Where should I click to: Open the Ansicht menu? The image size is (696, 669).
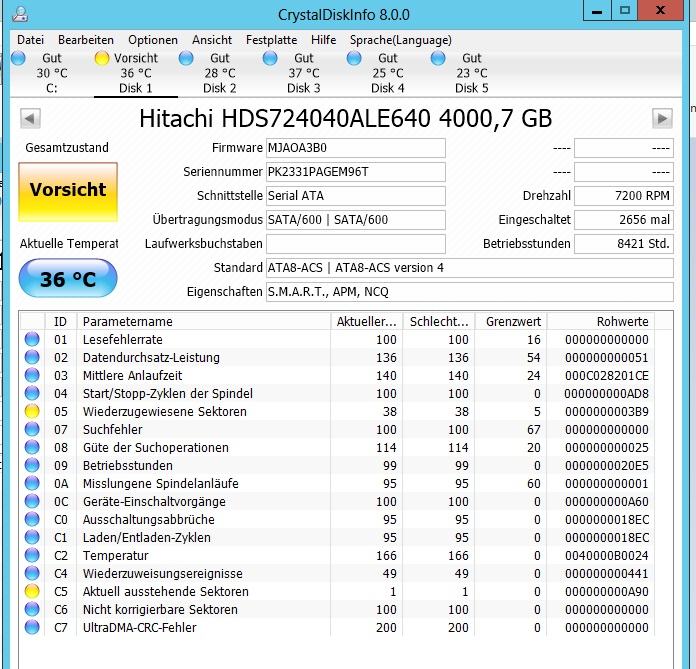click(x=212, y=40)
